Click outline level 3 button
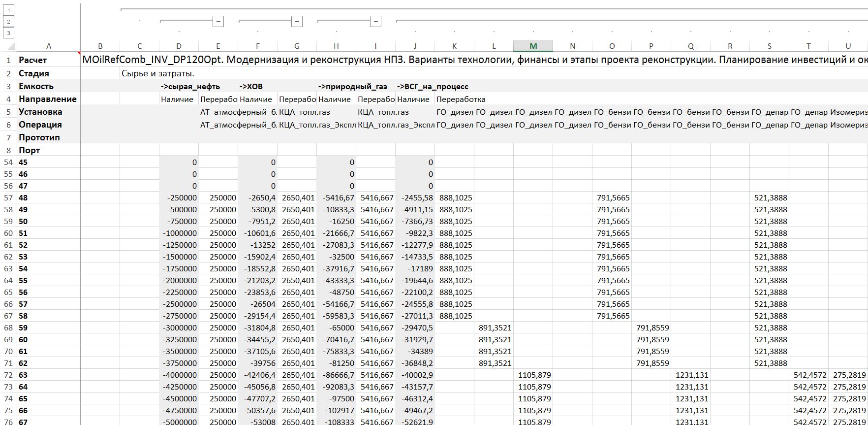Image resolution: width=868 pixels, height=425 pixels. tap(8, 33)
